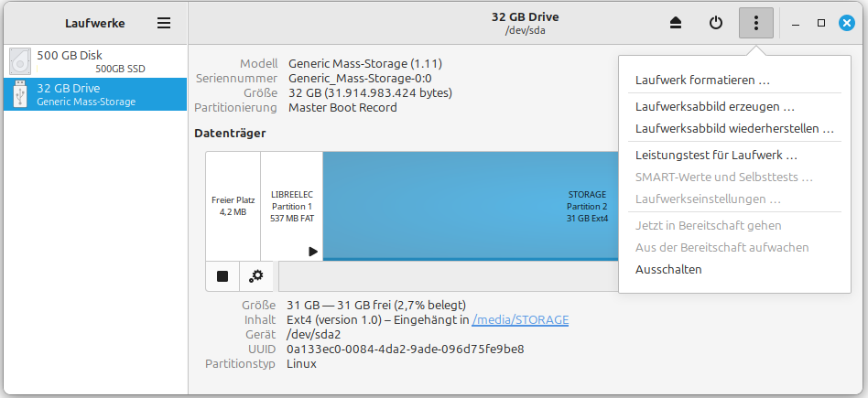Click the 32 GB Drive window title
This screenshot has height=398, width=868.
click(526, 17)
